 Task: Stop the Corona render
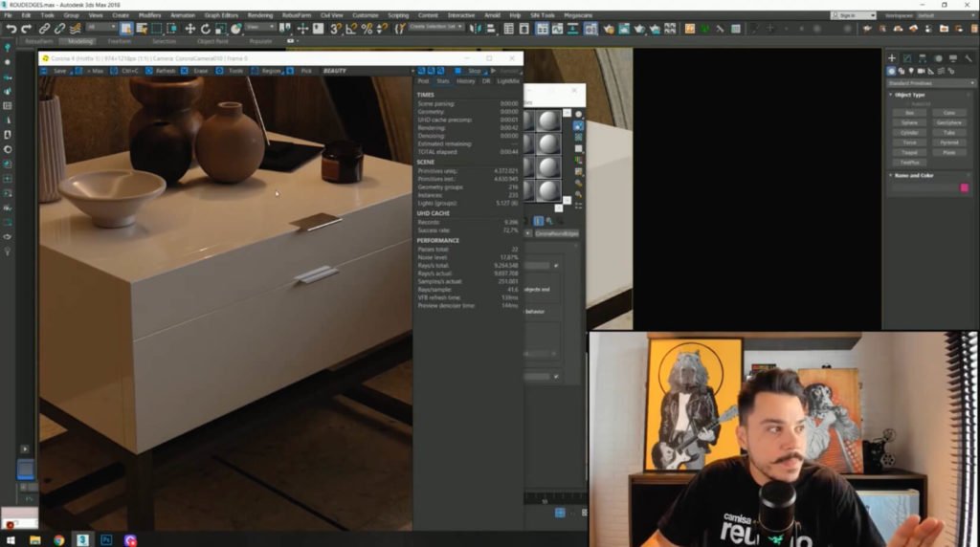coord(473,71)
